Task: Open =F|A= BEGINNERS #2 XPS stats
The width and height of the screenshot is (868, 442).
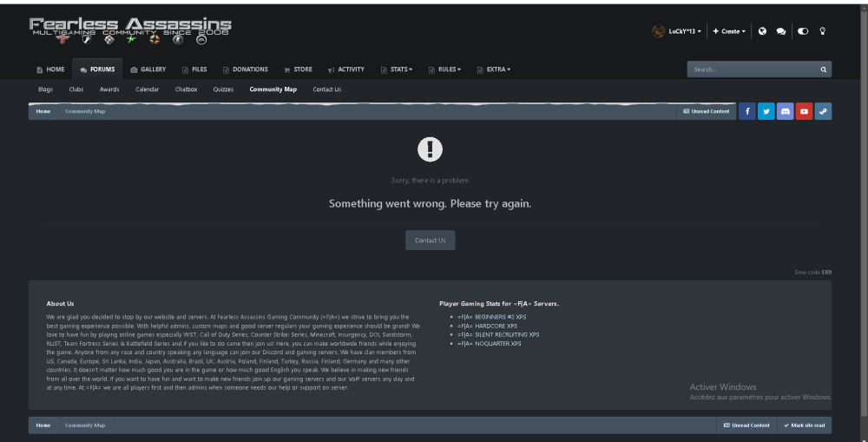Action: pos(491,317)
